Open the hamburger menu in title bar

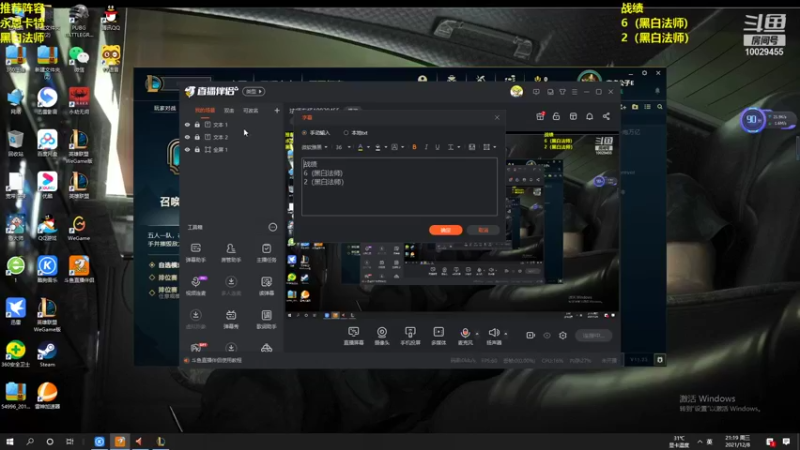[574, 92]
